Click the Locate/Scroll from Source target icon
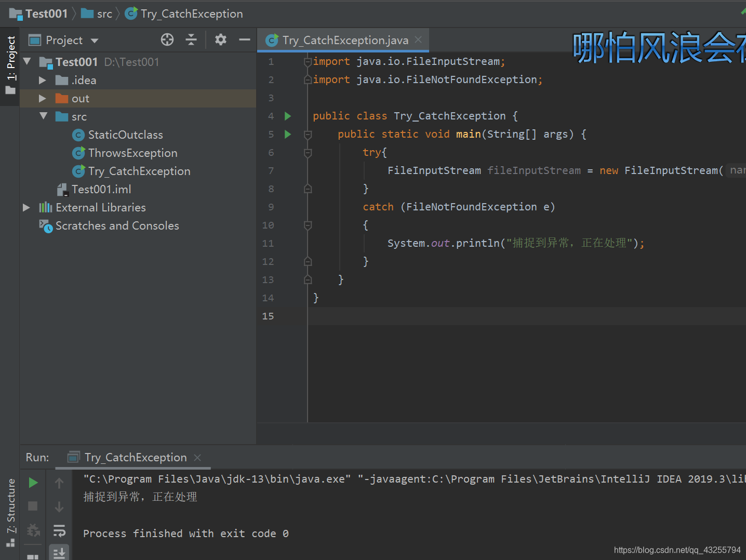The width and height of the screenshot is (746, 560). click(x=167, y=40)
